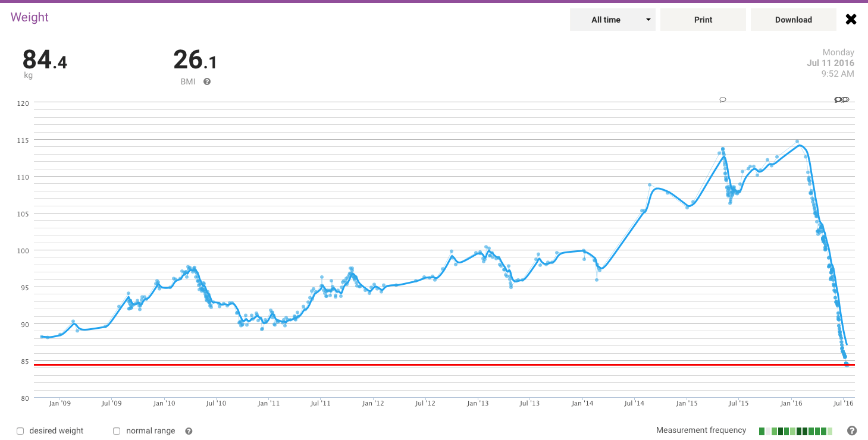The image size is (868, 440).
Task: Click the Jul '10 axis label
Action: click(x=216, y=404)
